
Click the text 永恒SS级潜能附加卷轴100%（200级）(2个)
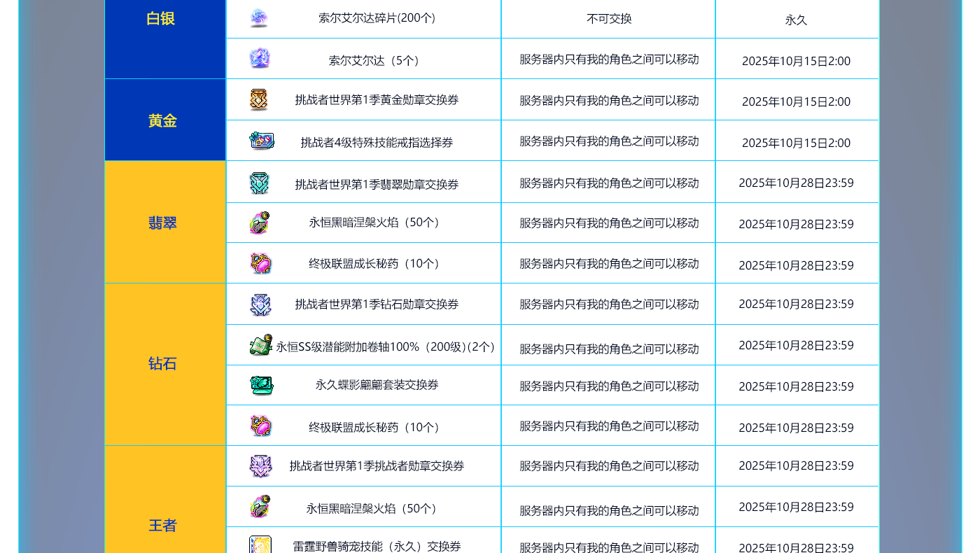386,346
